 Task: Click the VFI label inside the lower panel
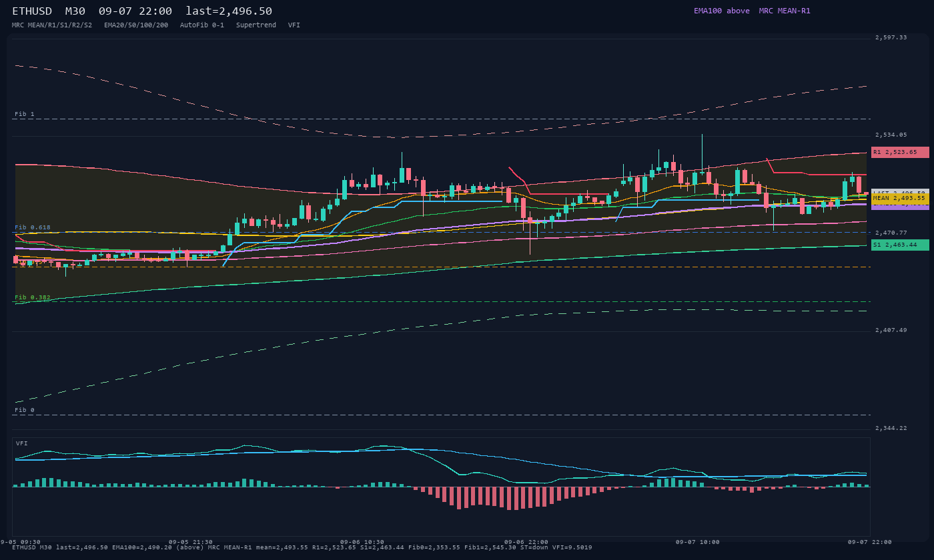coord(22,443)
